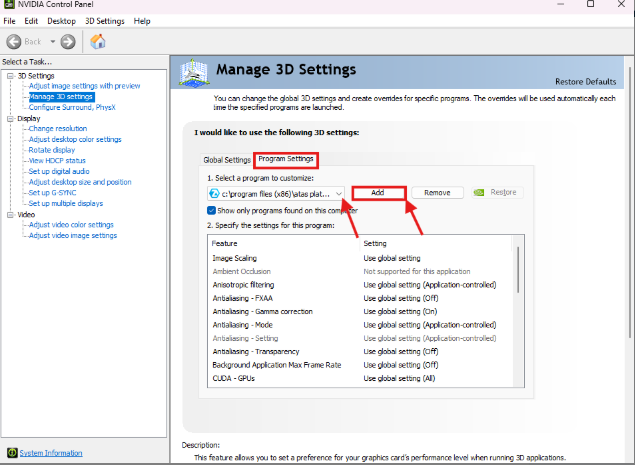Click the NVIDIA logo on Restore button

[x=479, y=192]
